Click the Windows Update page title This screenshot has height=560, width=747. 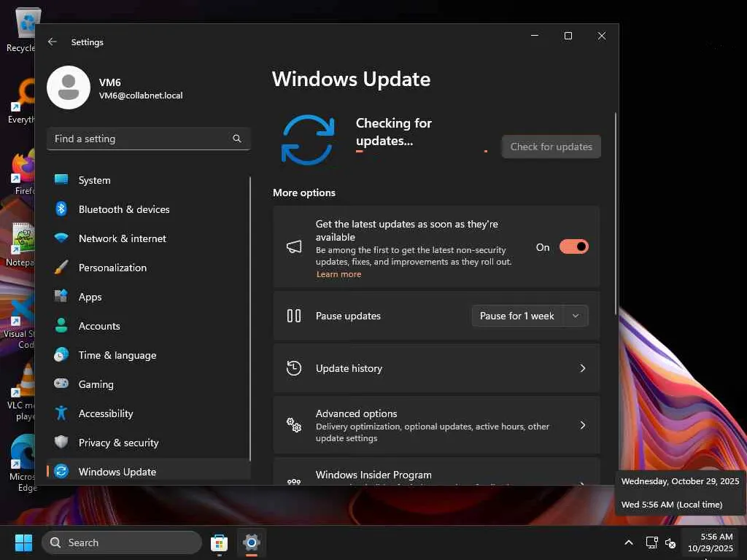point(351,79)
